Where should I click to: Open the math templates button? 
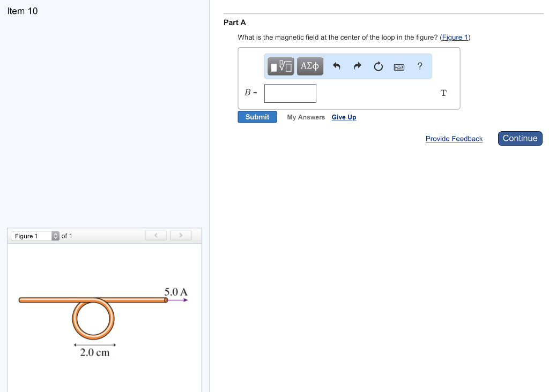click(x=281, y=66)
